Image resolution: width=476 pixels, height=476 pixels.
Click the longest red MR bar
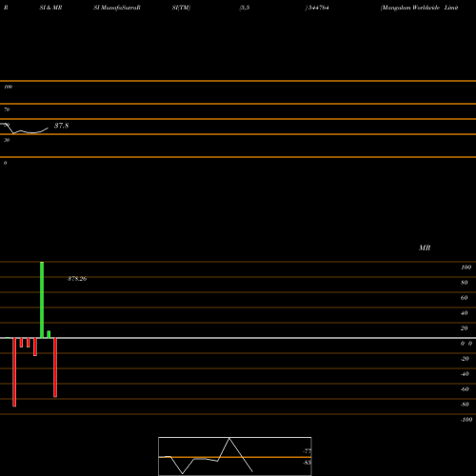coord(14,372)
